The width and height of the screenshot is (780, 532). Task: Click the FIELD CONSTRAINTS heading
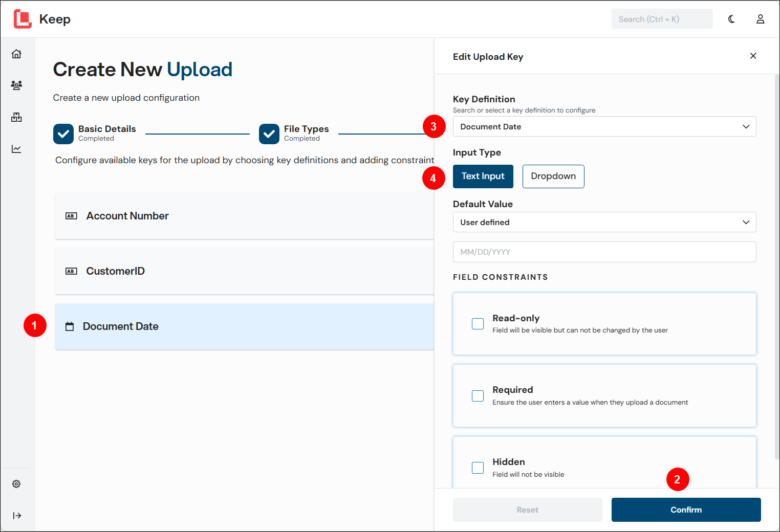click(x=501, y=277)
